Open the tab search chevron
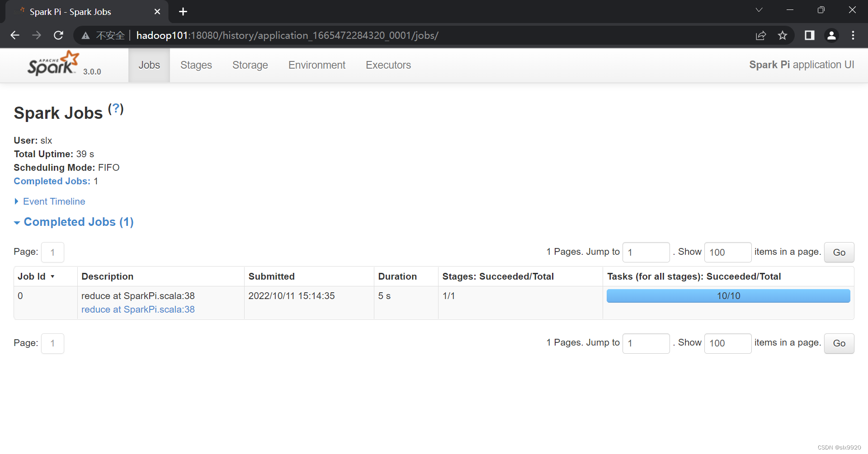The height and width of the screenshot is (454, 868). pos(759,10)
